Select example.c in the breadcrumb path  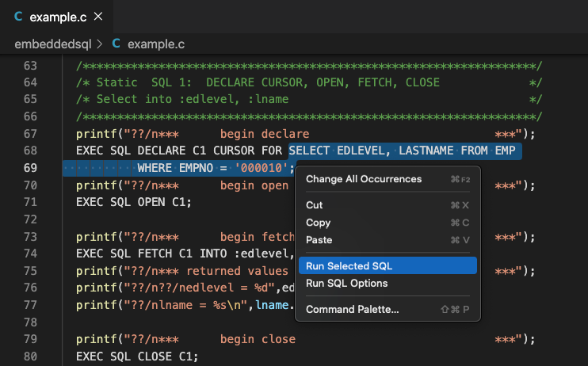[x=156, y=44]
